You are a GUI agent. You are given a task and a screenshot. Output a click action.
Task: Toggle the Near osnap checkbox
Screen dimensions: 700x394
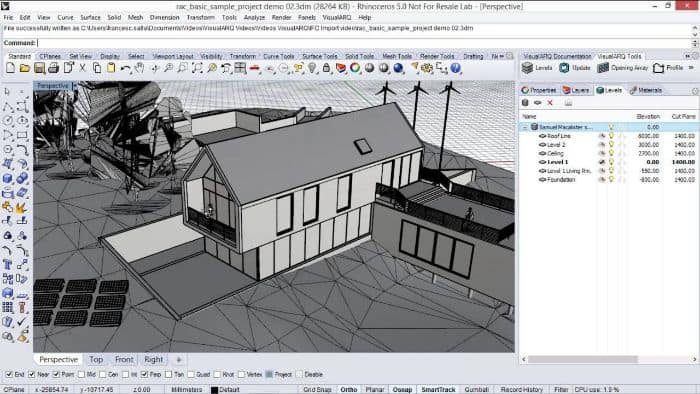point(31,374)
